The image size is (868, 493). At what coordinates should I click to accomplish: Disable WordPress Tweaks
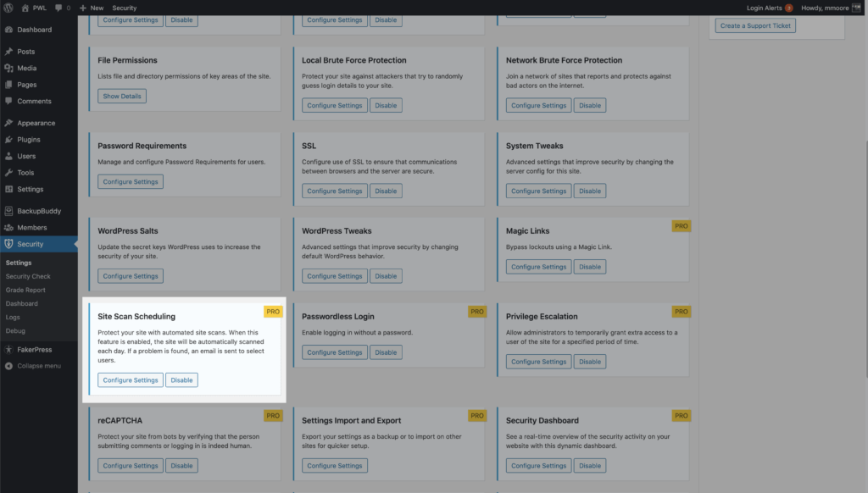(386, 276)
